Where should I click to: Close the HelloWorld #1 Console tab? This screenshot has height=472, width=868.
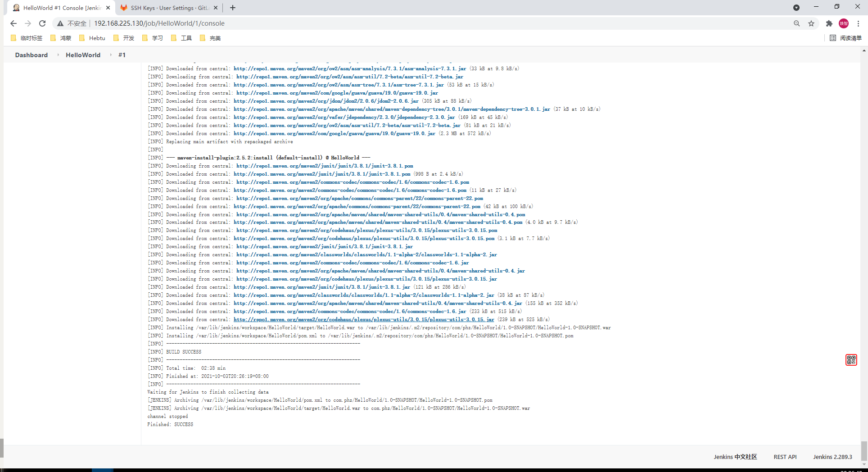[108, 8]
